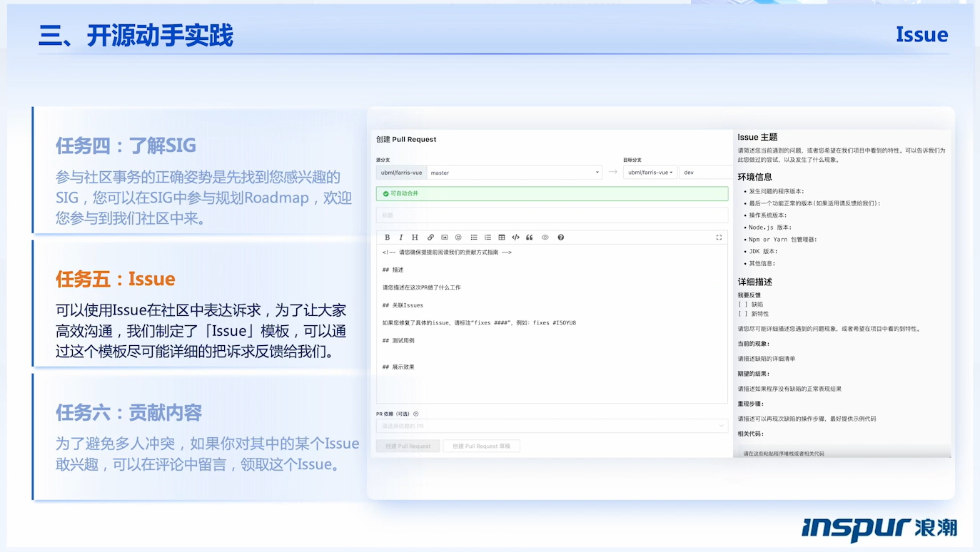Click Issue label at slide top right
The image size is (980, 552).
(922, 34)
